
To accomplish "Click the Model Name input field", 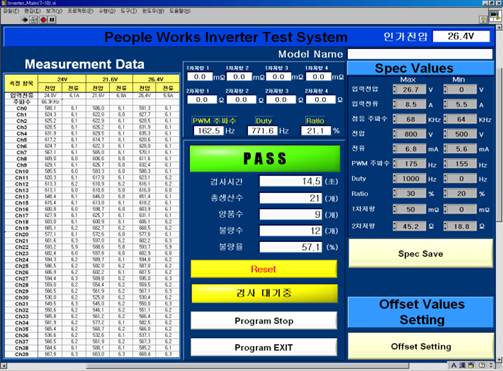I will 420,54.
